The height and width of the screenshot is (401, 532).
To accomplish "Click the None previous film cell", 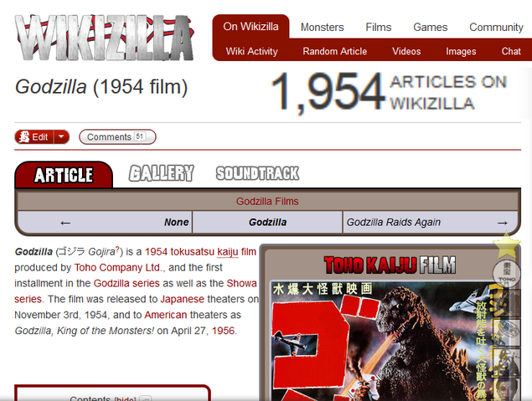I will click(x=177, y=223).
